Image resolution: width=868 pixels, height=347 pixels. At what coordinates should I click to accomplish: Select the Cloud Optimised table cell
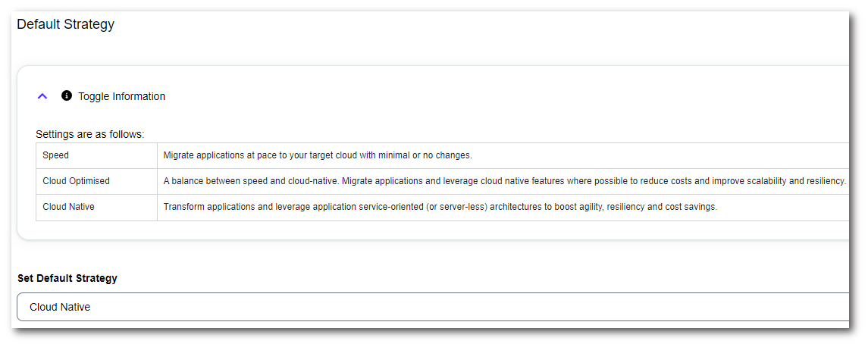click(x=76, y=181)
